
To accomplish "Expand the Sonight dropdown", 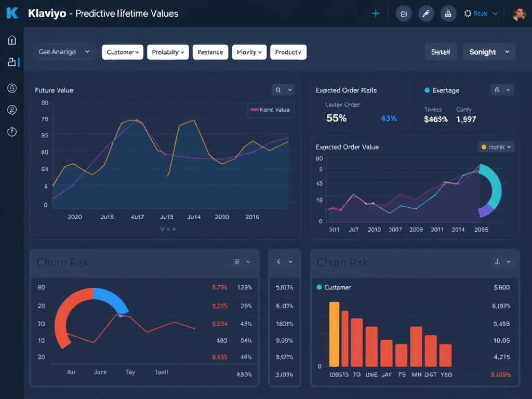I will coord(488,52).
